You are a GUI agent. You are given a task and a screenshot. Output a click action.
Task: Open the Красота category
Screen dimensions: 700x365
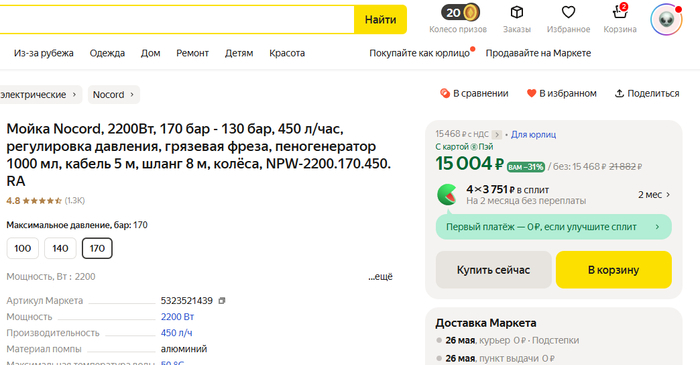pos(287,53)
